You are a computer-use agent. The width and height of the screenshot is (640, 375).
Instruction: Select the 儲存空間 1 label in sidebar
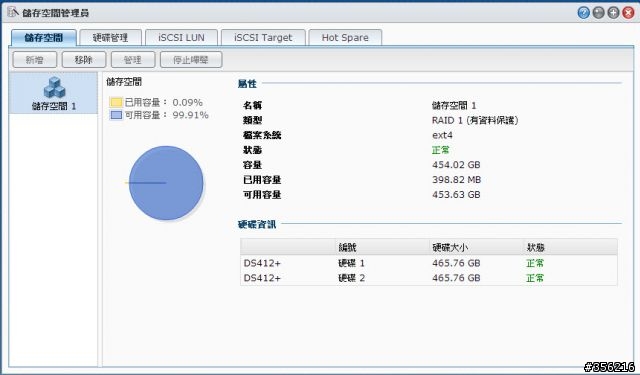pyautogui.click(x=54, y=106)
